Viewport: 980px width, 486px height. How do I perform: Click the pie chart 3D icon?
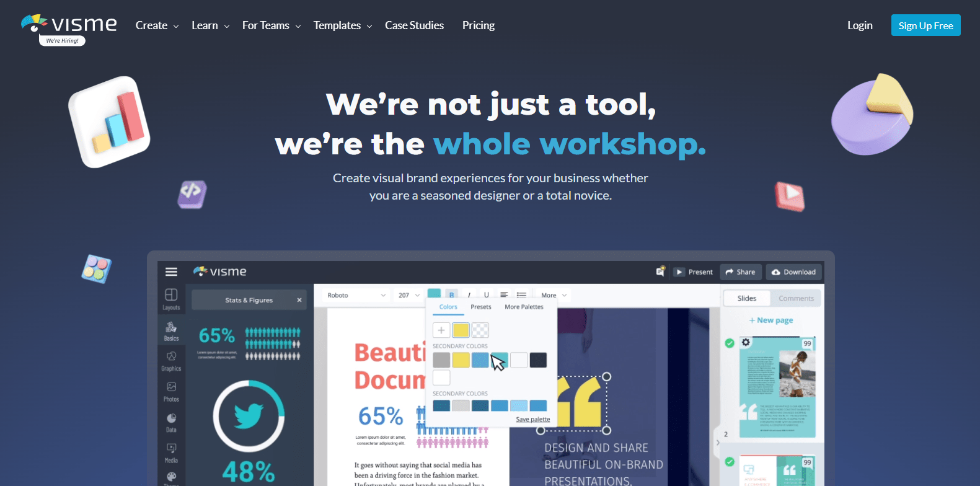coord(872,114)
